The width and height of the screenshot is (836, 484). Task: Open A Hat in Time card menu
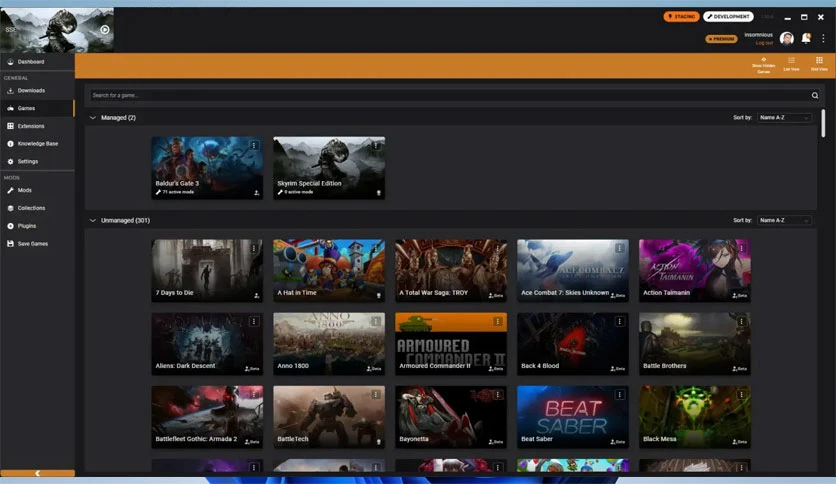click(376, 248)
